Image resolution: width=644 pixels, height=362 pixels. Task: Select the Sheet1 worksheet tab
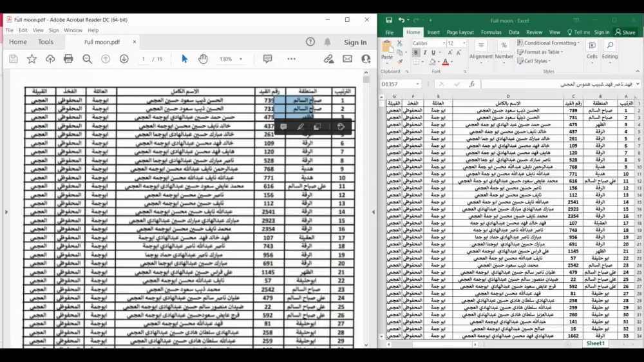coord(595,343)
